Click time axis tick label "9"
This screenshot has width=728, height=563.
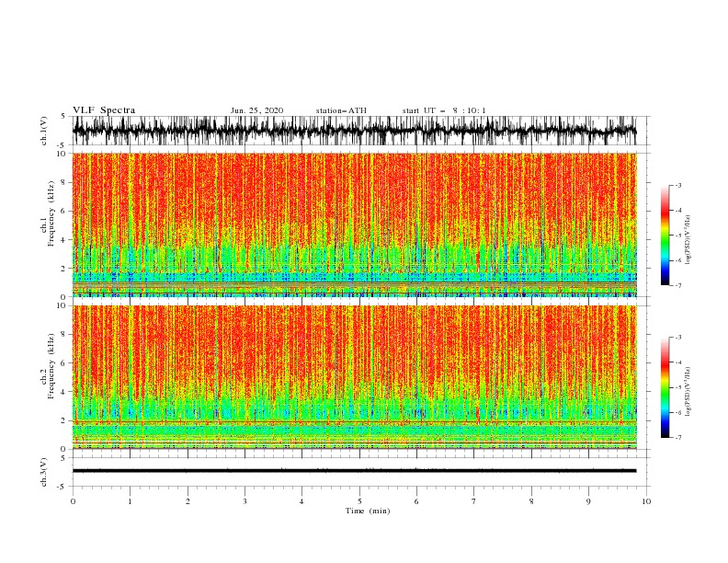coord(588,501)
